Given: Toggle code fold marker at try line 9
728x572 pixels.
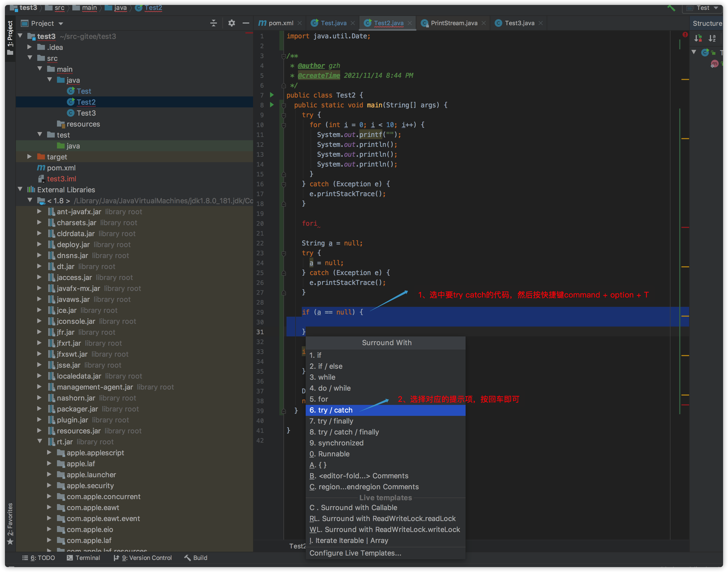Looking at the screenshot, I should pos(284,115).
